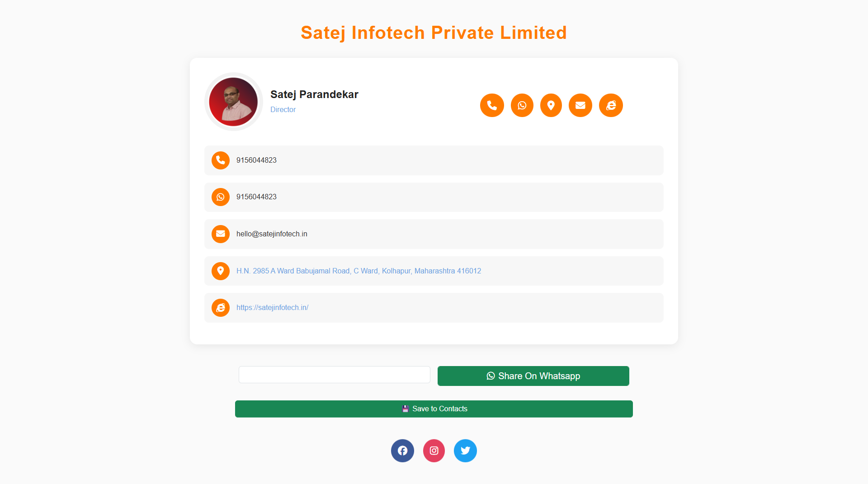Viewport: 868px width, 484px height.
Task: Click the empty WhatsApp number input field
Action: tap(334, 375)
